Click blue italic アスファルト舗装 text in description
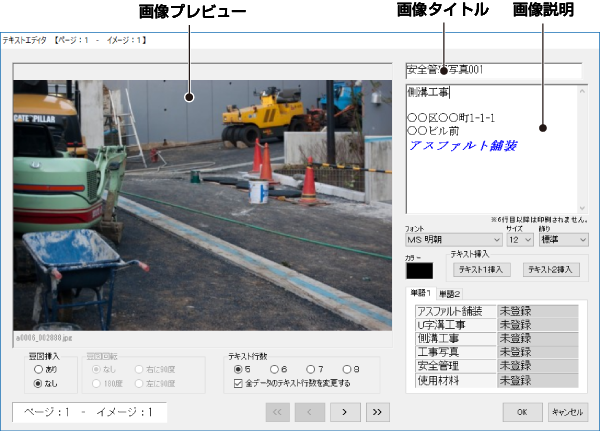 463,146
